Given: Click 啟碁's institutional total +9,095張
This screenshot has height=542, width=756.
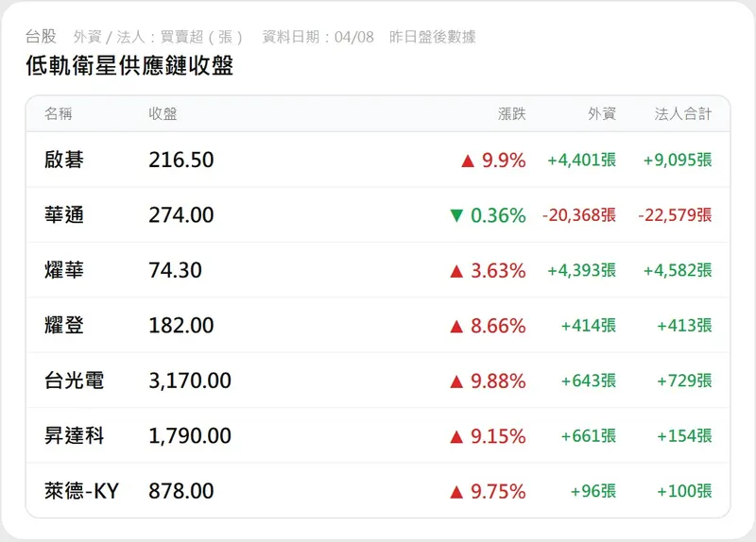Looking at the screenshot, I should [x=677, y=161].
